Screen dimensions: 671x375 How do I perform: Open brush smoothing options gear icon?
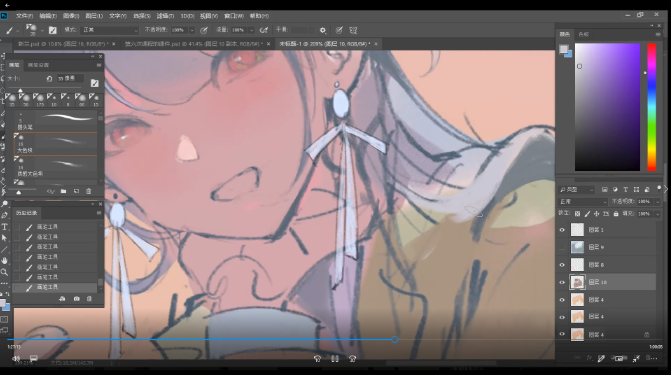coord(323,30)
